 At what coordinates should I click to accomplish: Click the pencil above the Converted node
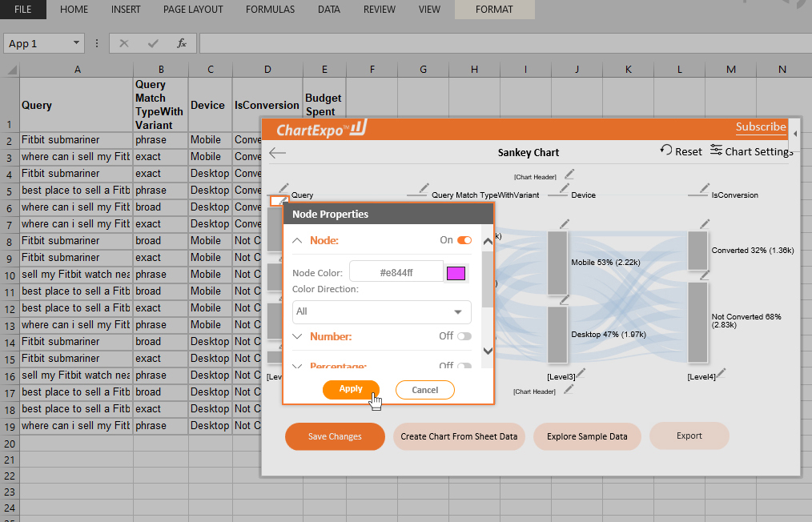705,223
